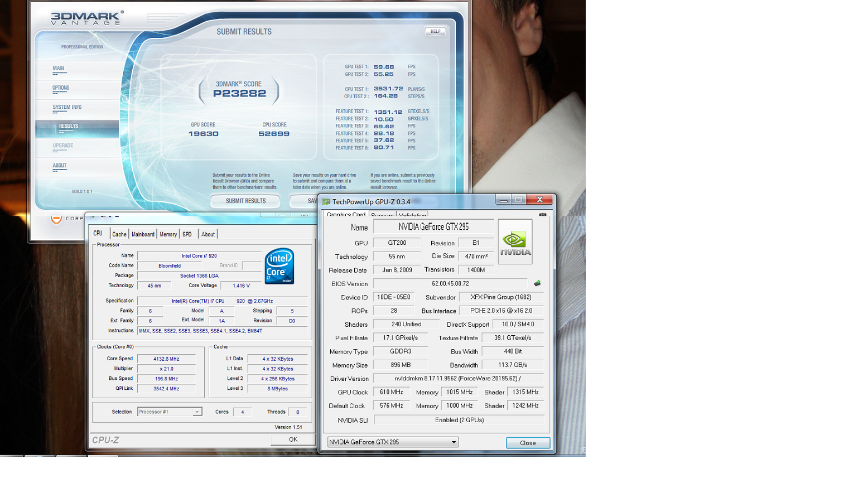868x488 pixels.
Task: Switch to the Sensors tab in GPU-Z
Action: tap(382, 215)
